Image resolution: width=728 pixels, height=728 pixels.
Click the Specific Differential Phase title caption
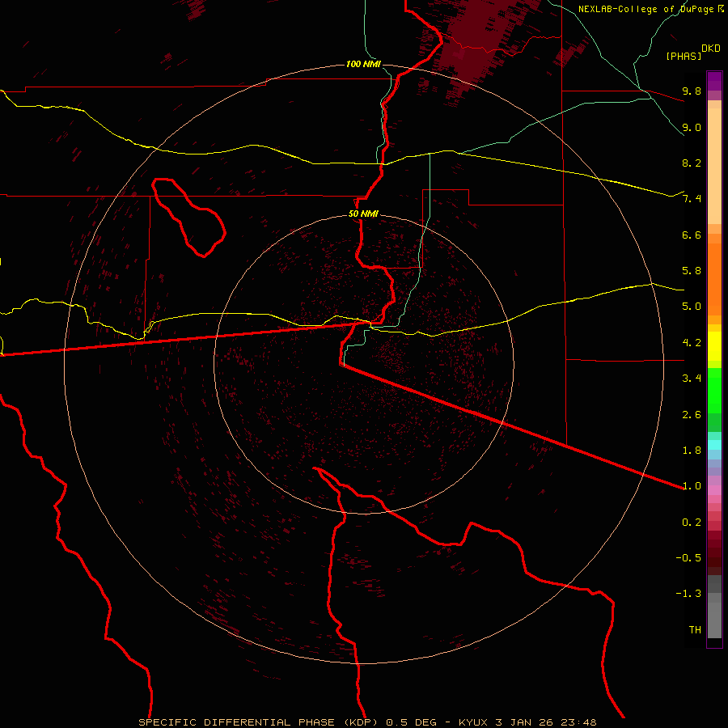[367, 722]
